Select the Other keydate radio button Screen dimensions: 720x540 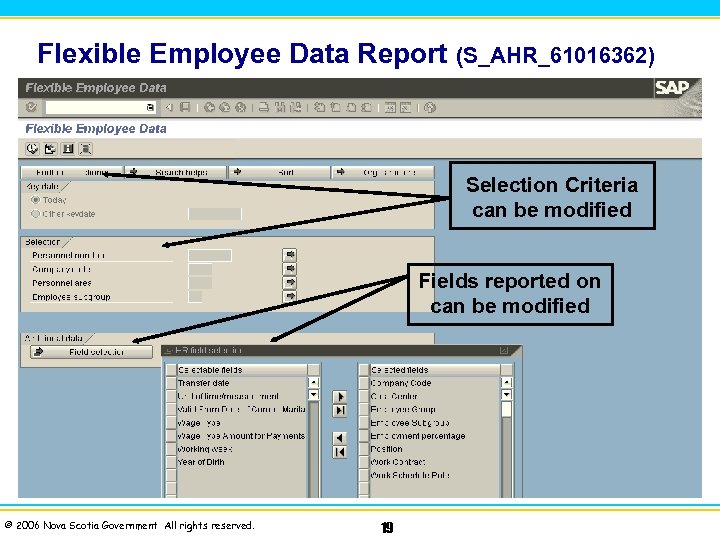pos(35,214)
